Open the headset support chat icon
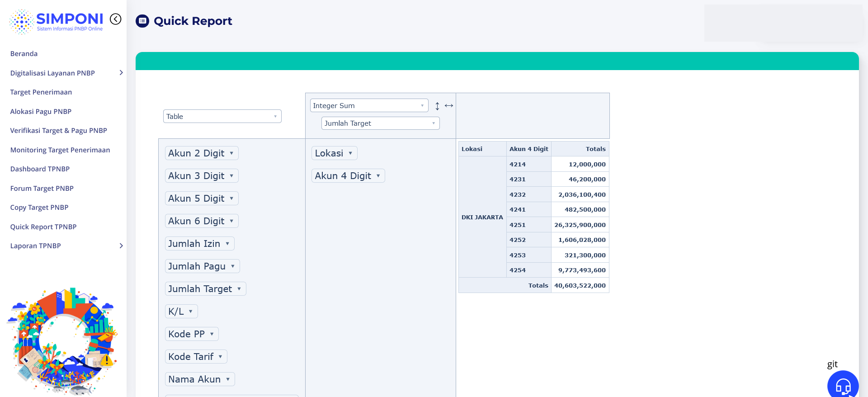 [843, 386]
